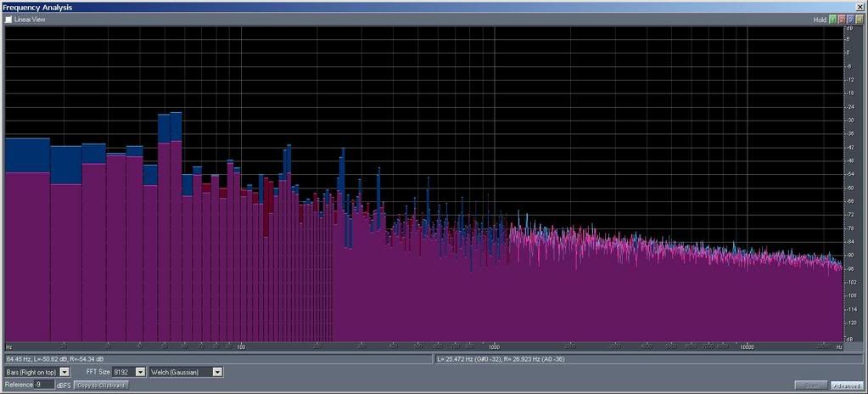Click Copy to Clipboard button
This screenshot has height=394, width=868.
click(101, 386)
